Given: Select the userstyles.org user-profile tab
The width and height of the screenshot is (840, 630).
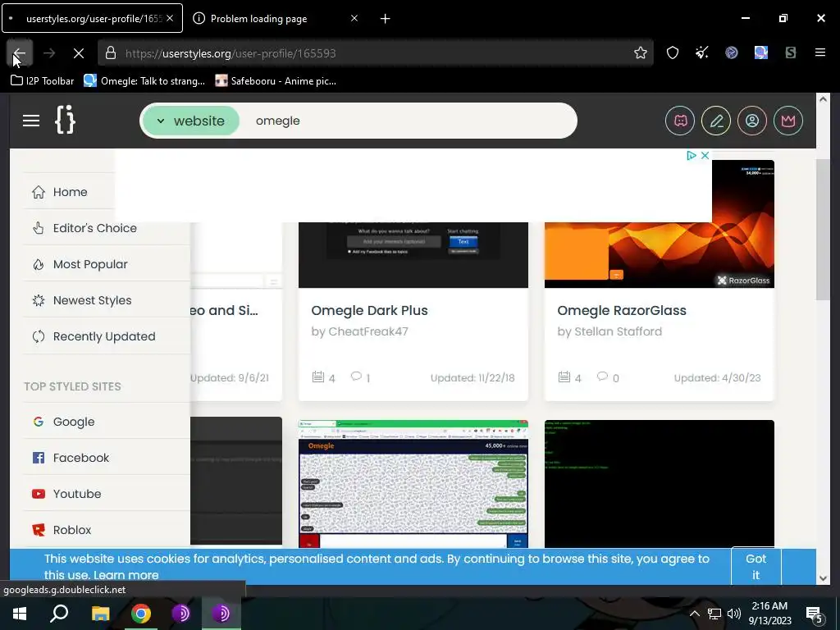Looking at the screenshot, I should click(x=93, y=19).
